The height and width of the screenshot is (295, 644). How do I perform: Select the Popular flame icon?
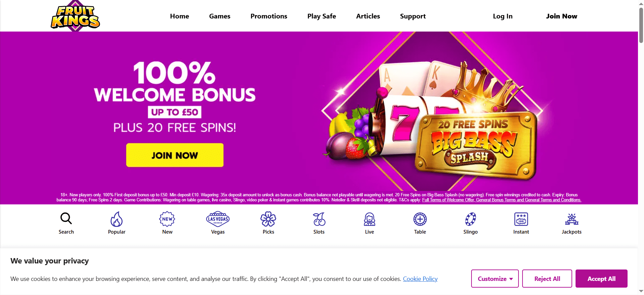(117, 219)
